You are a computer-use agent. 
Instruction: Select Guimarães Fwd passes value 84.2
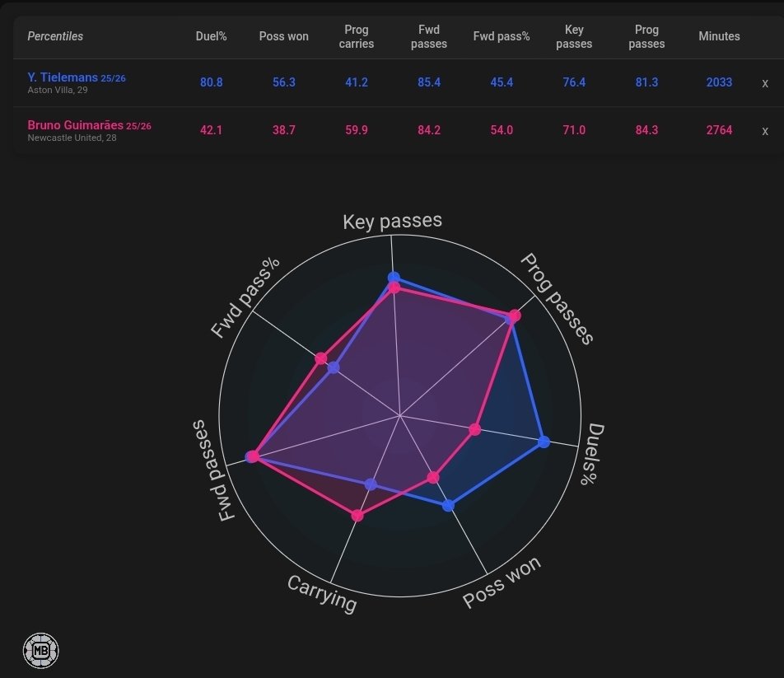428,130
